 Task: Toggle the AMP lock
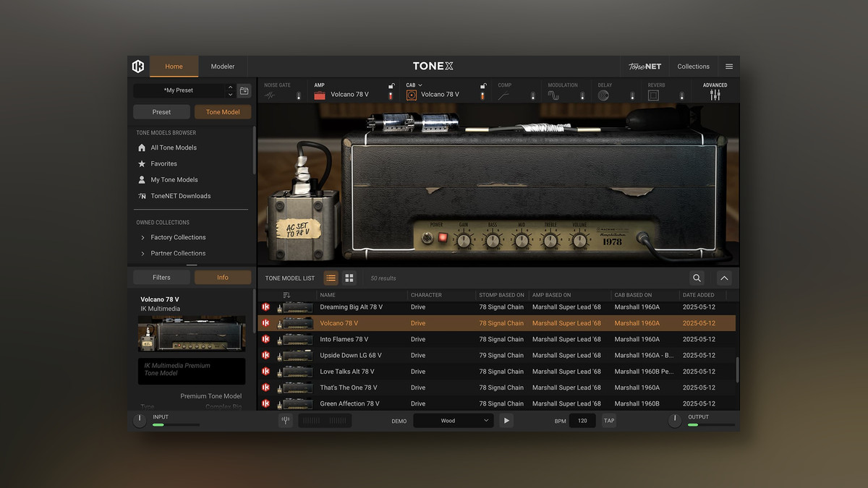pos(391,86)
